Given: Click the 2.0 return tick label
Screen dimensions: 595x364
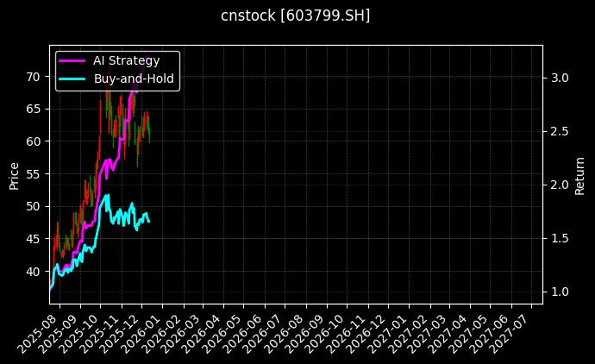Looking at the screenshot, I should 561,185.
